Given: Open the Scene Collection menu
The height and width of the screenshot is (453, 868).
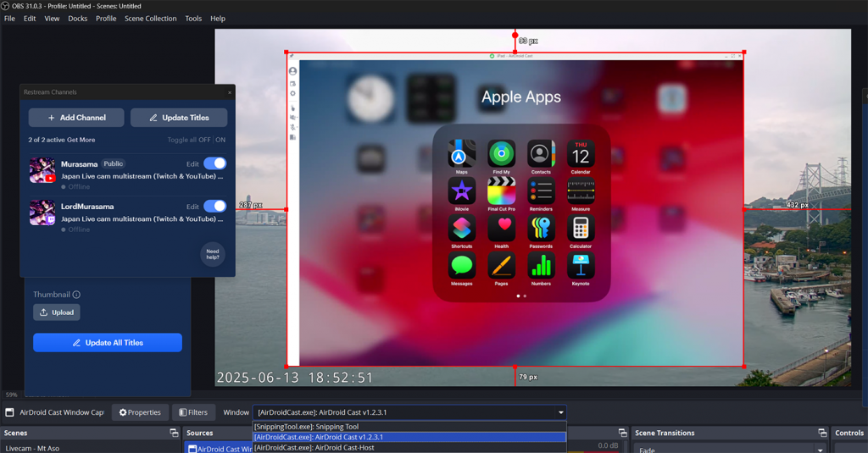Looking at the screenshot, I should pyautogui.click(x=150, y=18).
